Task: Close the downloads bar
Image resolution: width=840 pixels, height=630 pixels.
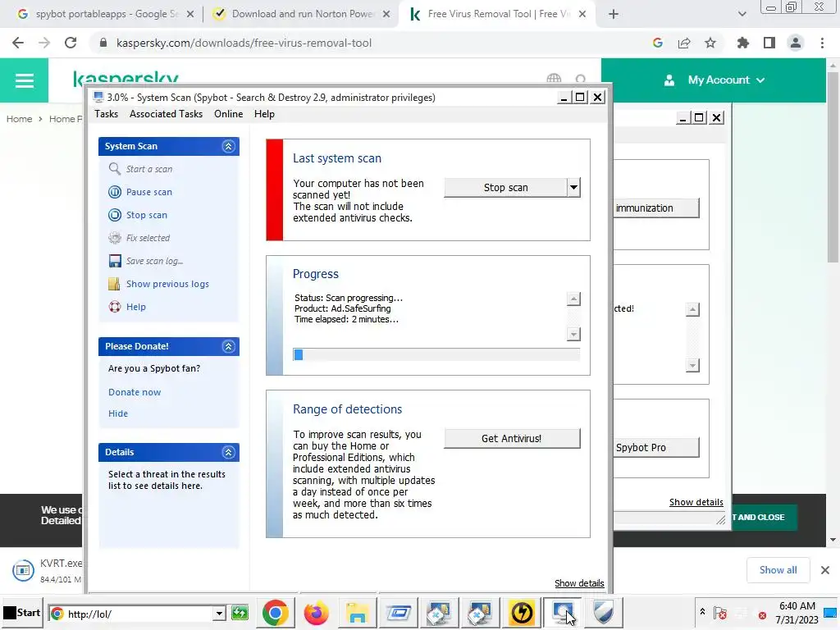Action: point(825,570)
